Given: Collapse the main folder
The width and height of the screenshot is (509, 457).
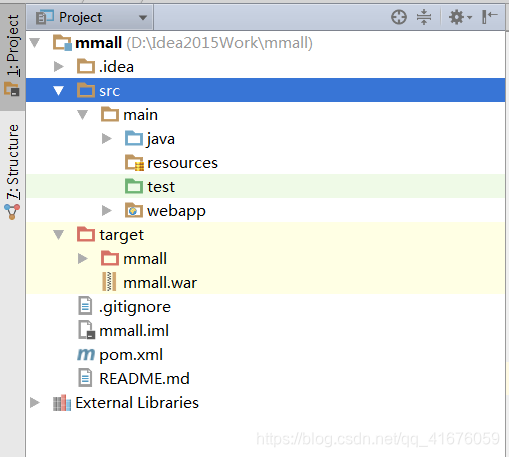Looking at the screenshot, I should pos(83,115).
